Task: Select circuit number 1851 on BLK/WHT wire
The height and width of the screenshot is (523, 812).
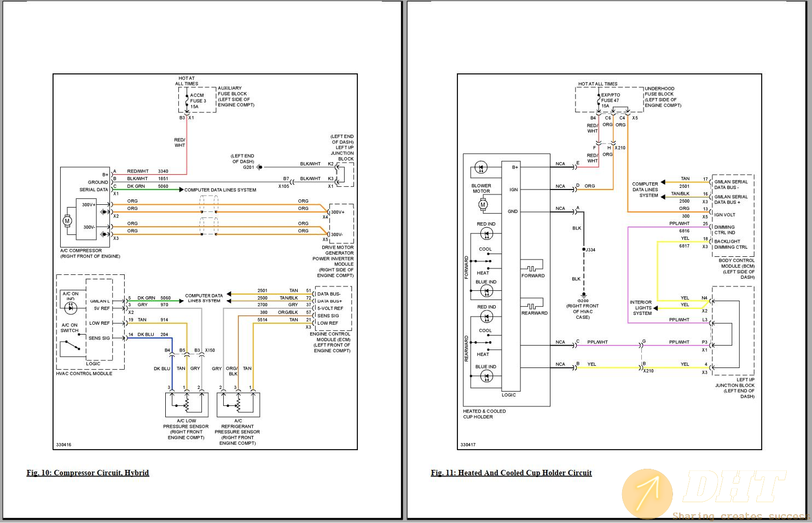Action: (x=163, y=179)
